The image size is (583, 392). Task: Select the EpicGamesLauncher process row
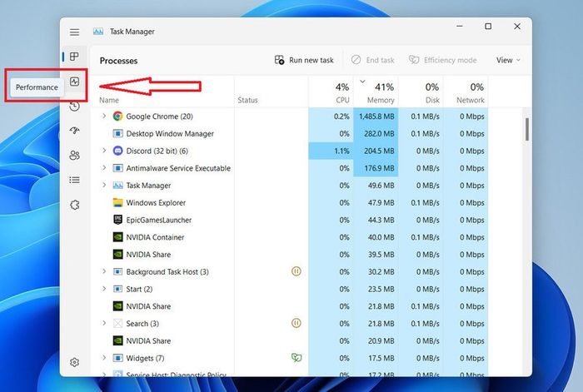click(x=290, y=220)
